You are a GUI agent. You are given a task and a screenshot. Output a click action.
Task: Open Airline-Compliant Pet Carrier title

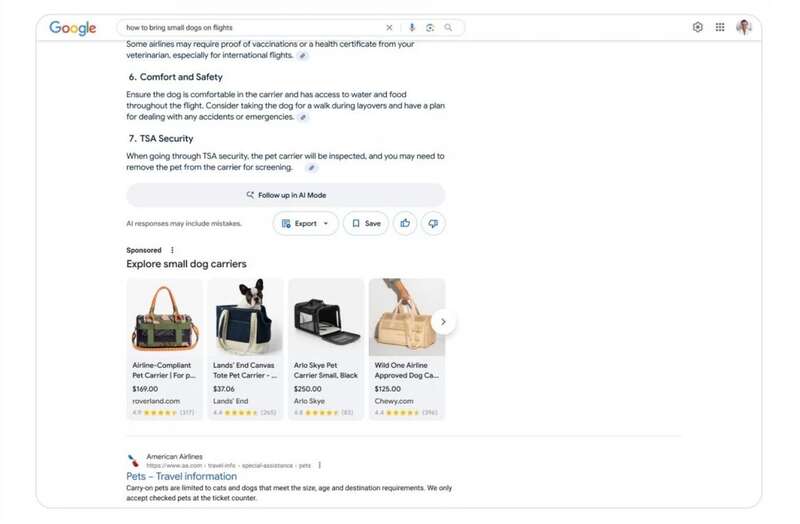point(164,370)
